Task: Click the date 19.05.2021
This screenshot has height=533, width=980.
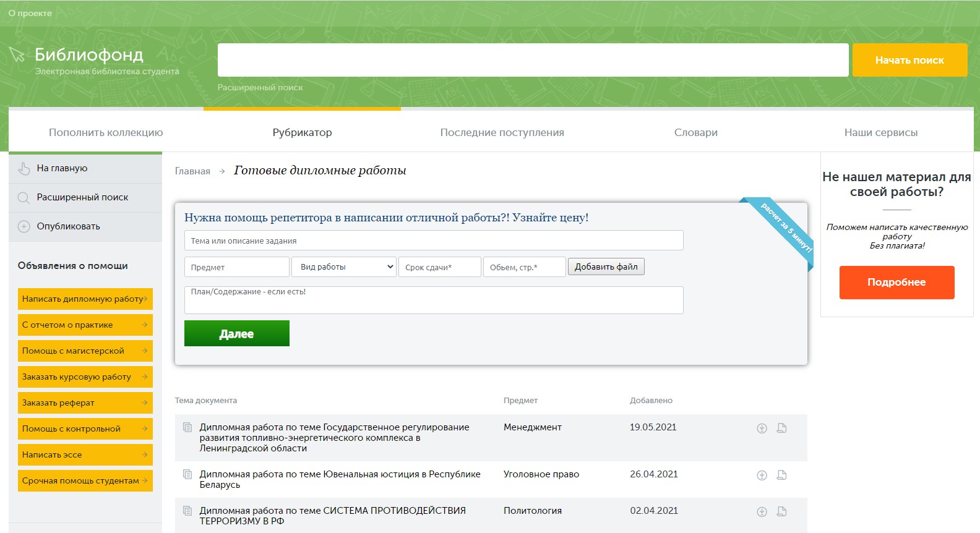Action: coord(653,427)
